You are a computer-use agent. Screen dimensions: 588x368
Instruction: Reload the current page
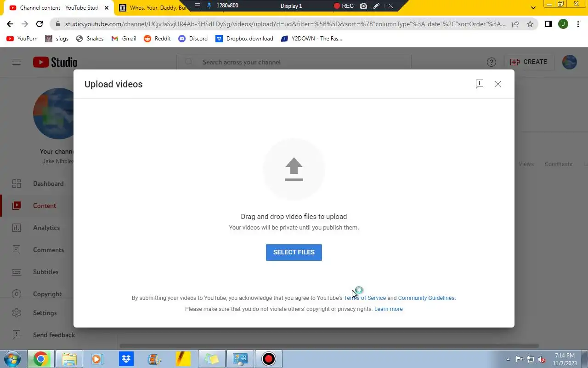pyautogui.click(x=40, y=24)
